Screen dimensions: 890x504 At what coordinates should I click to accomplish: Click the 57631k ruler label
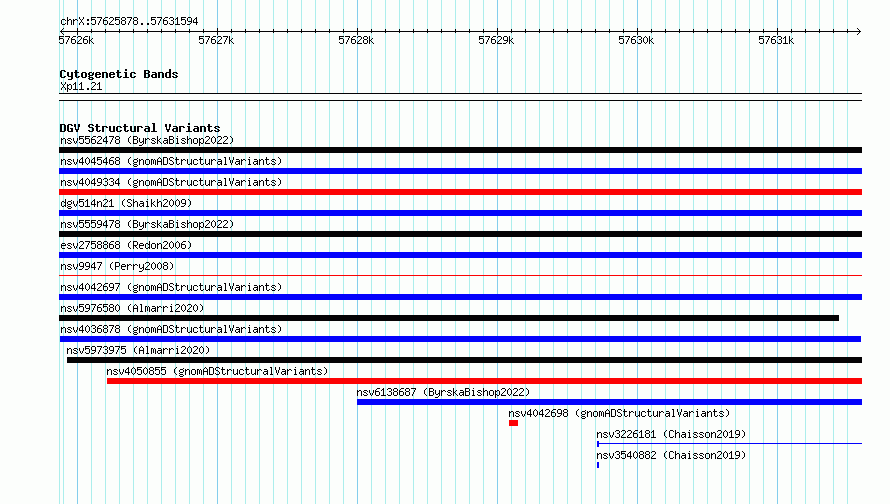coord(776,40)
